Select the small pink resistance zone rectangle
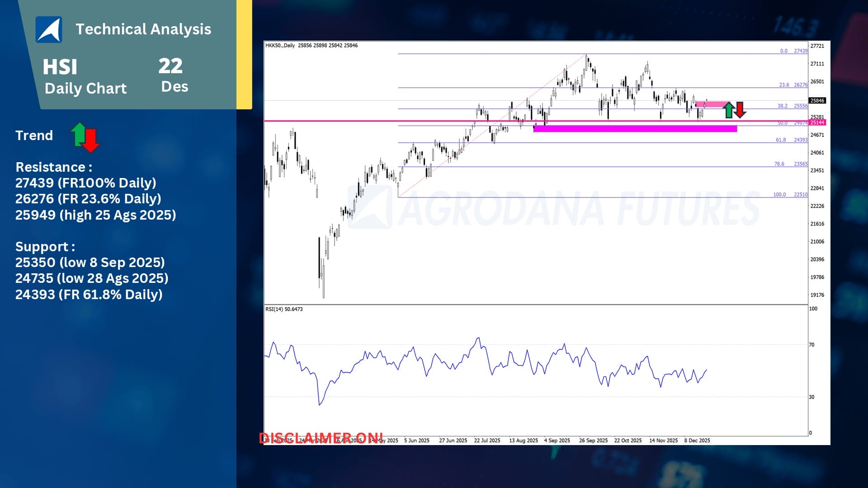 point(712,104)
